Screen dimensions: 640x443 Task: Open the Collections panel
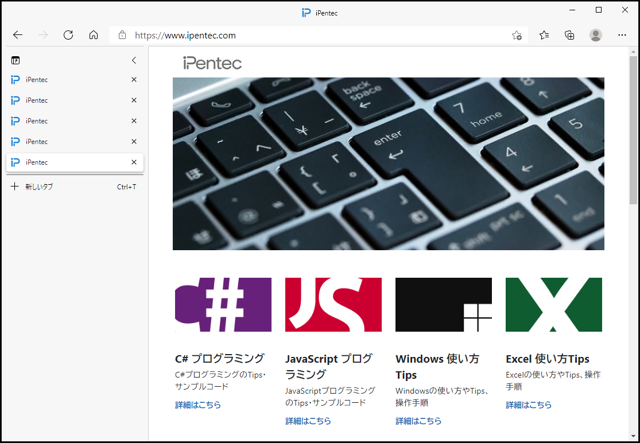(569, 36)
